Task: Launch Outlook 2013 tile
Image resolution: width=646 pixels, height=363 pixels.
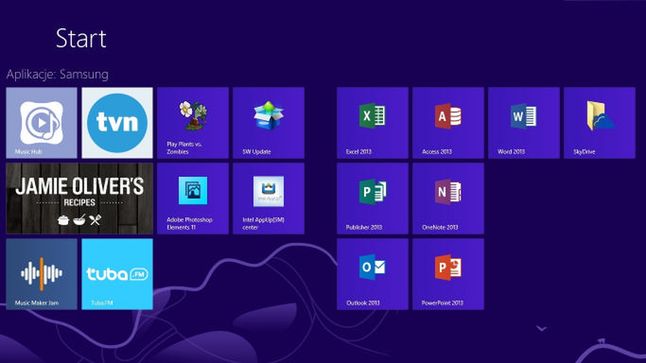Action: click(372, 274)
